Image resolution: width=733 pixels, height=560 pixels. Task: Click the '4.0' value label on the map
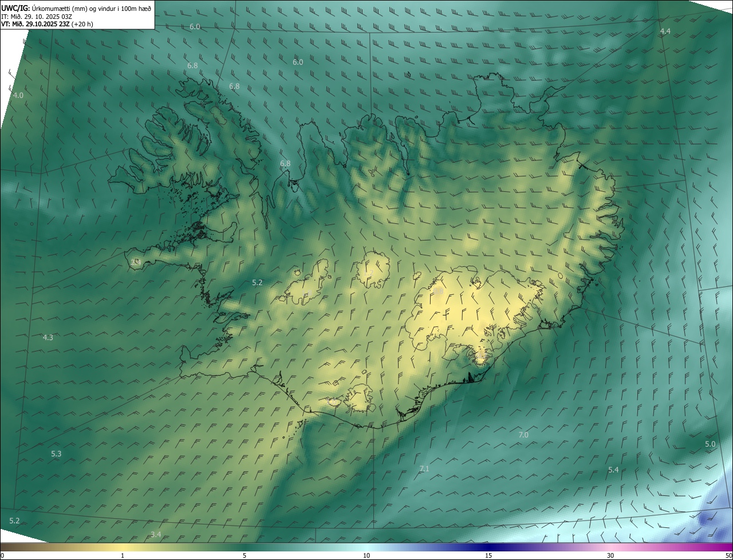pos(18,96)
